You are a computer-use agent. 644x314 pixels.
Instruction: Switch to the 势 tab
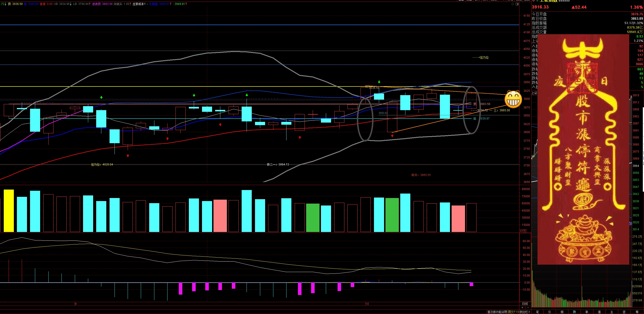[575, 312]
